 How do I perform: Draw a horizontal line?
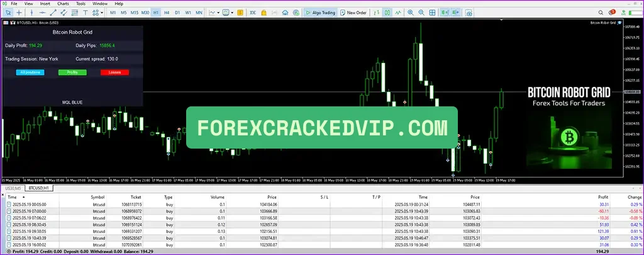pyautogui.click(x=42, y=13)
